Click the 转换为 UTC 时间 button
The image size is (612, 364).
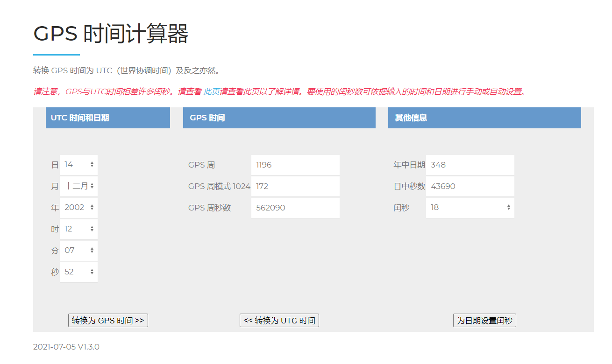[x=279, y=320]
